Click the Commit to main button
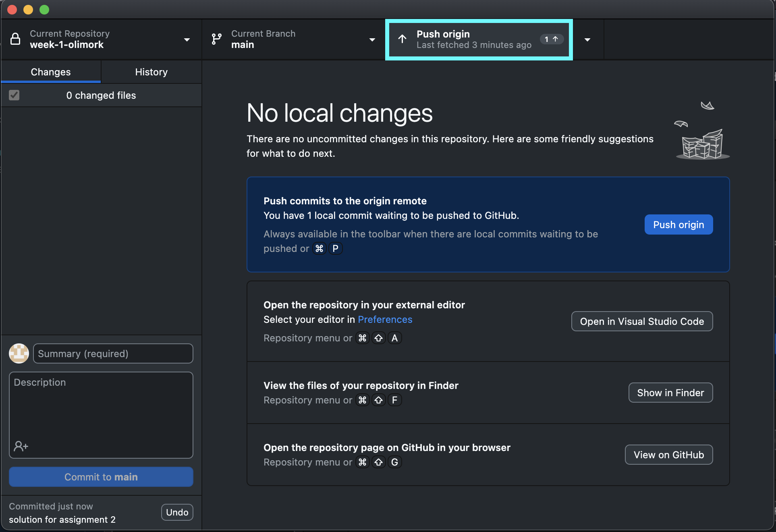Image resolution: width=776 pixels, height=532 pixels. (x=101, y=477)
